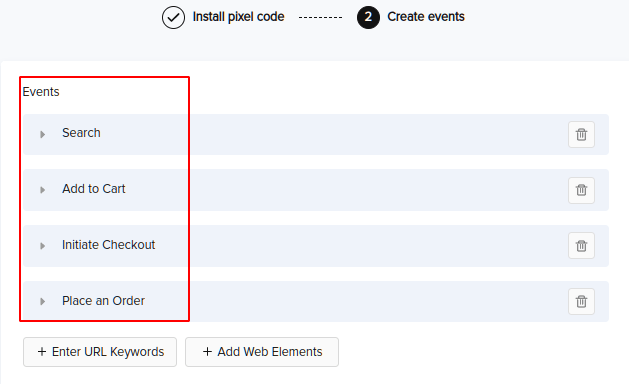Trash the Place an Order event

(581, 301)
